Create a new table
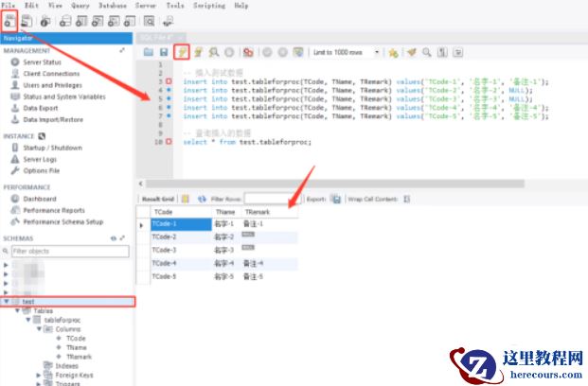Screen dimensions: 588x386 [81, 22]
